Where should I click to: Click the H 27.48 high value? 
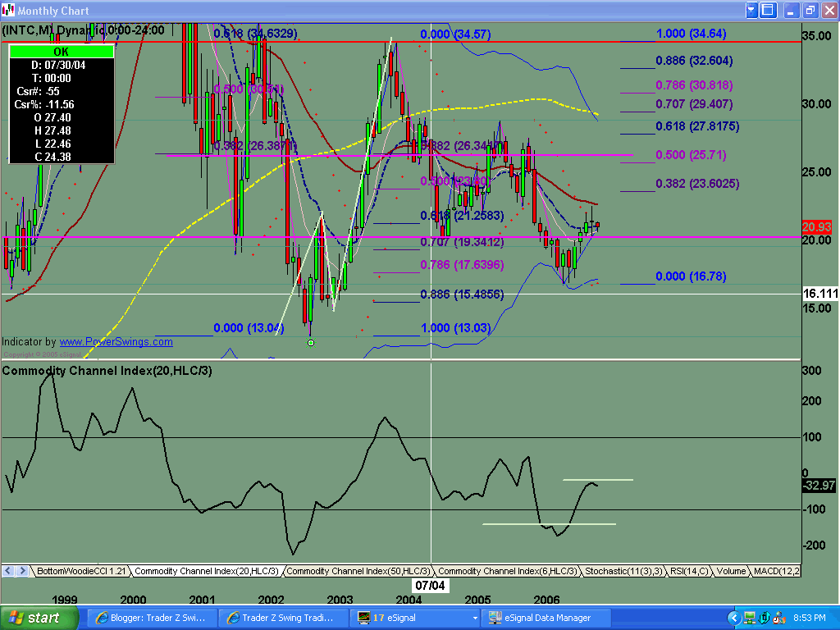coord(52,130)
